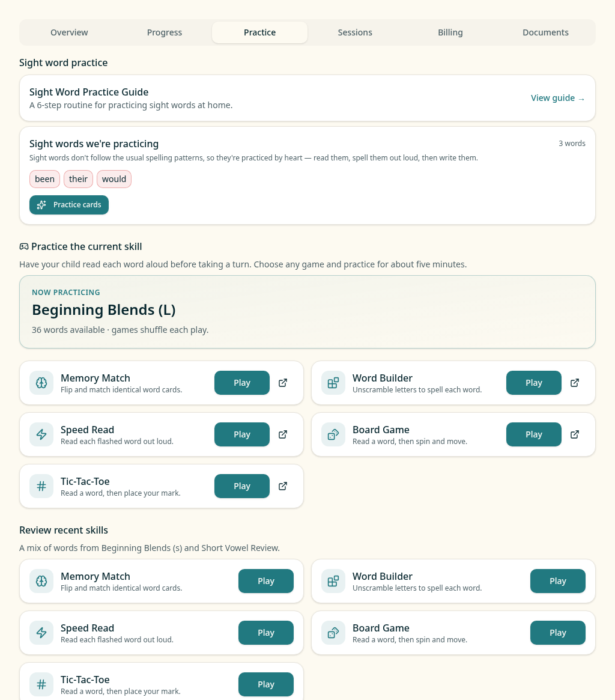This screenshot has height=700, width=615.
Task: Start the Practice cards button
Action: tap(69, 205)
